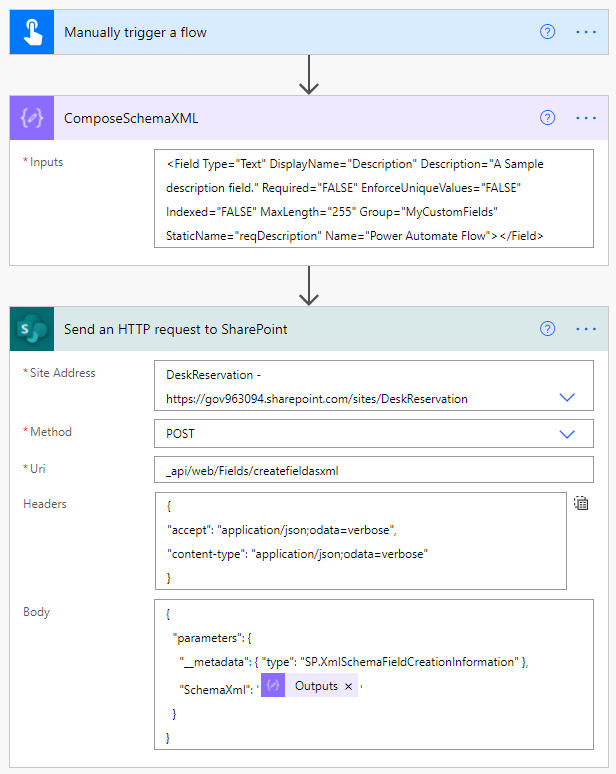
Task: Click the SharePoint action icon
Action: 30,329
